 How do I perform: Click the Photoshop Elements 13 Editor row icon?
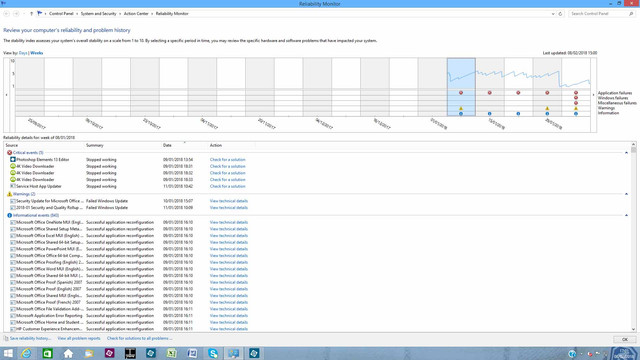pyautogui.click(x=13, y=160)
